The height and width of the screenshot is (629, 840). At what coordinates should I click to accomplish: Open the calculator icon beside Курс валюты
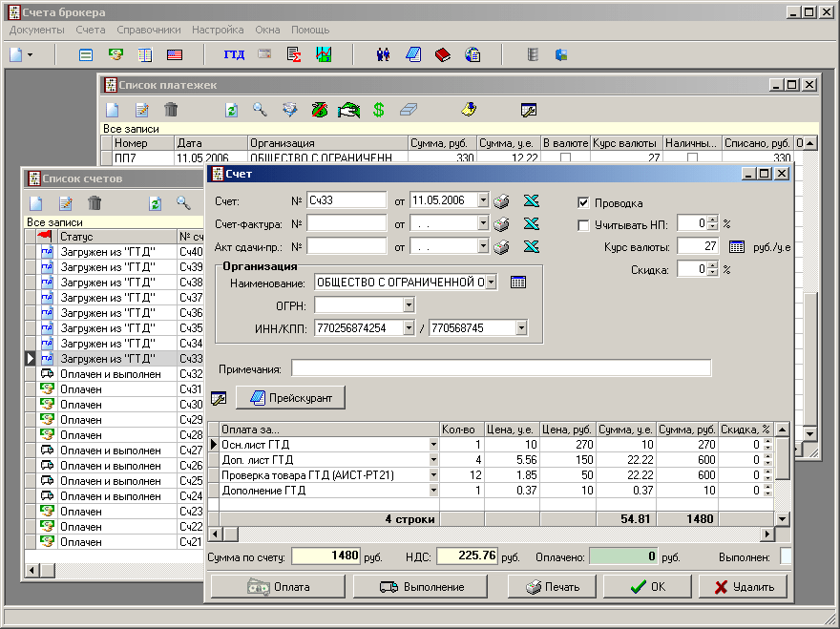[x=736, y=246]
